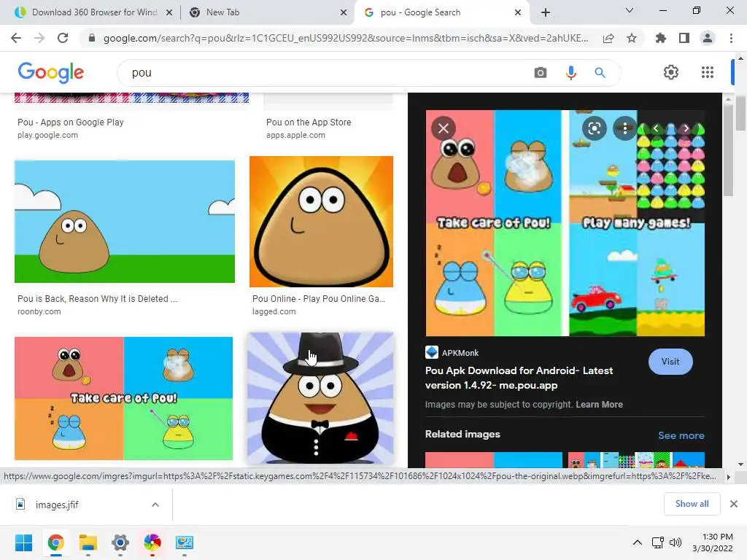
Task: Open the volume tray icon
Action: coord(675,542)
